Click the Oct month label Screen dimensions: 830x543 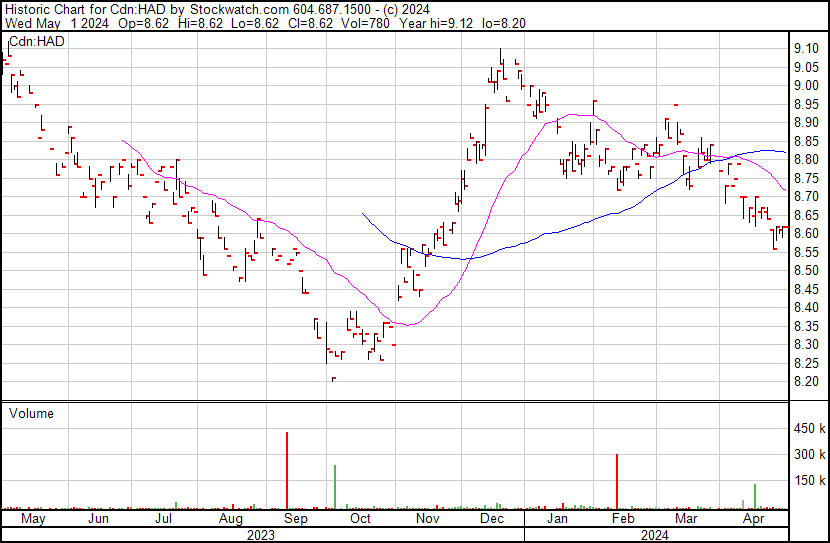pos(360,519)
